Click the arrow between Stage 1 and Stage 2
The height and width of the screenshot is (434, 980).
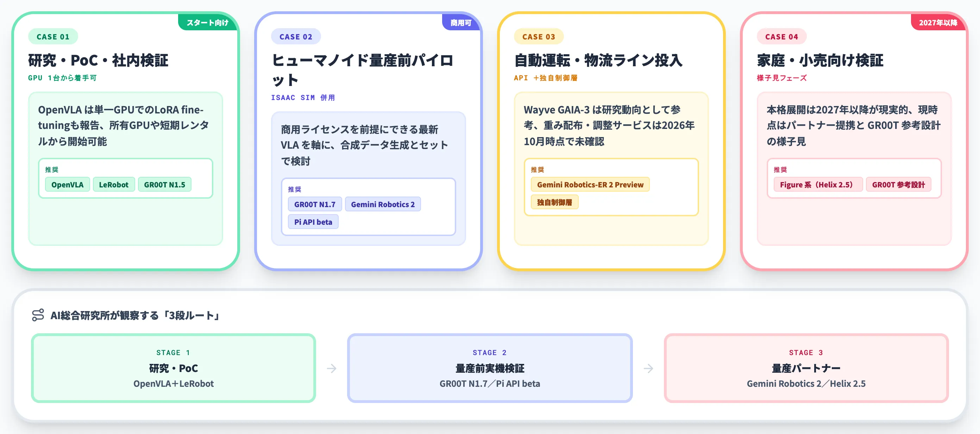331,368
